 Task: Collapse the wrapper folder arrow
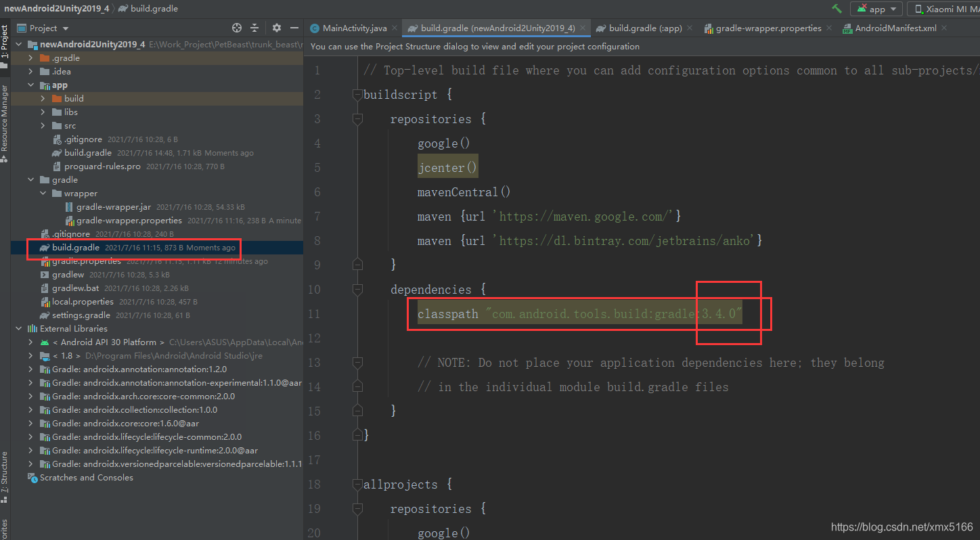tap(43, 194)
